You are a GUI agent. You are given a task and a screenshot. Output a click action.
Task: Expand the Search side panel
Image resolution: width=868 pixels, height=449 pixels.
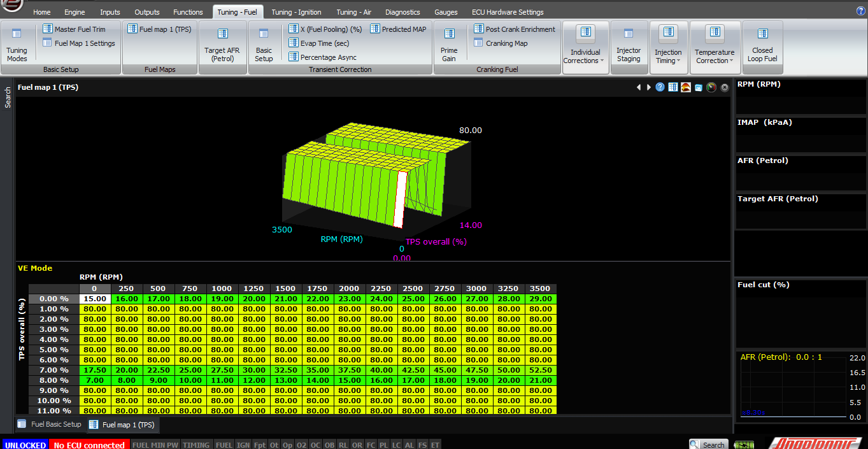pyautogui.click(x=8, y=97)
